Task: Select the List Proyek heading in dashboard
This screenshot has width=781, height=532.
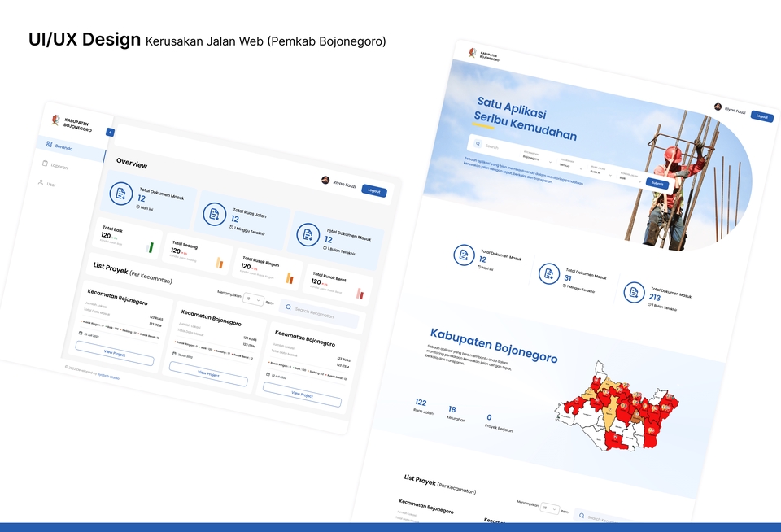Action: coord(133,273)
